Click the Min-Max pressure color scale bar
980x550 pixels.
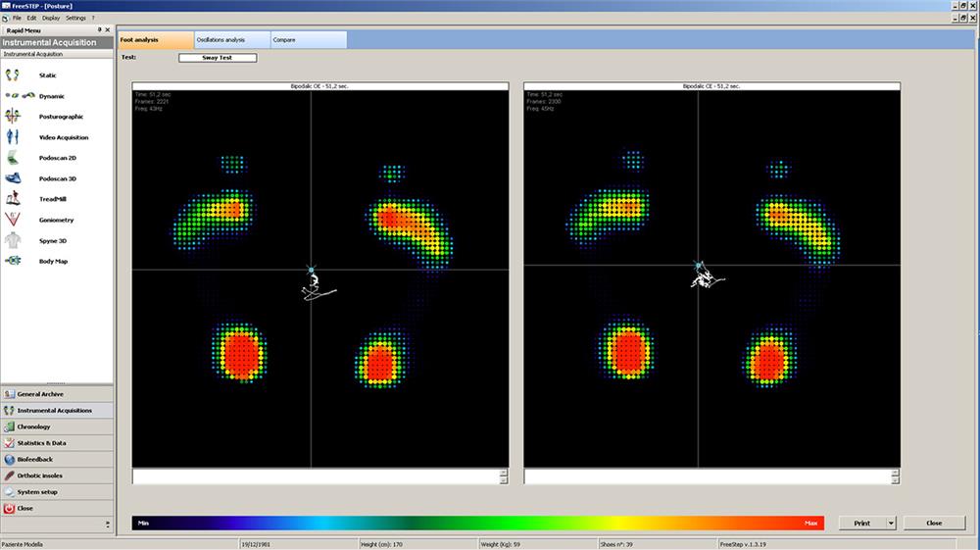[477, 524]
